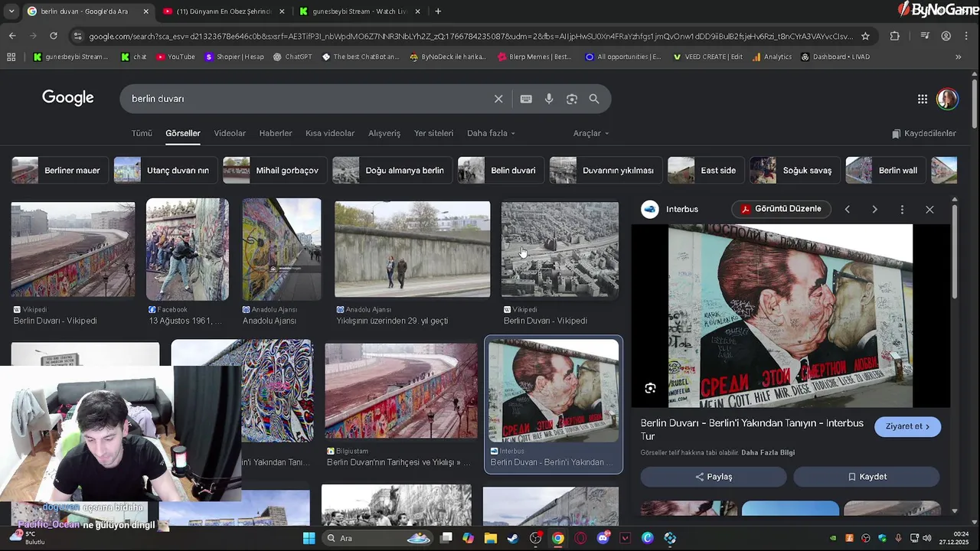The width and height of the screenshot is (980, 551).
Task: Open a new browser tab
Action: pyautogui.click(x=438, y=11)
